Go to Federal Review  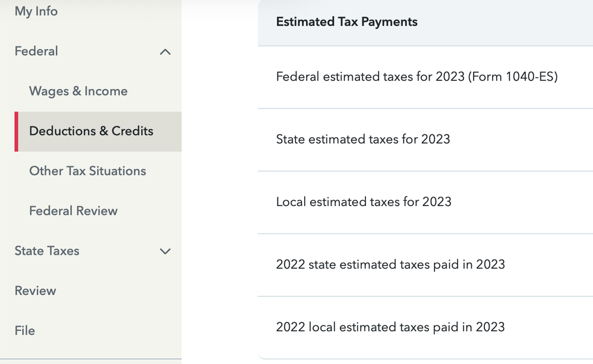pos(73,211)
